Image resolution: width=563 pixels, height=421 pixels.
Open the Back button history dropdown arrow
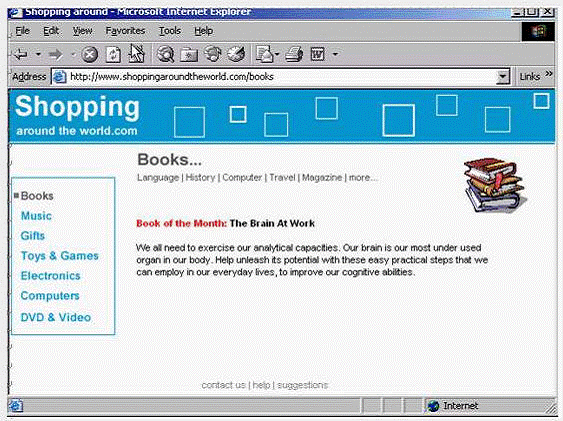tap(38, 55)
